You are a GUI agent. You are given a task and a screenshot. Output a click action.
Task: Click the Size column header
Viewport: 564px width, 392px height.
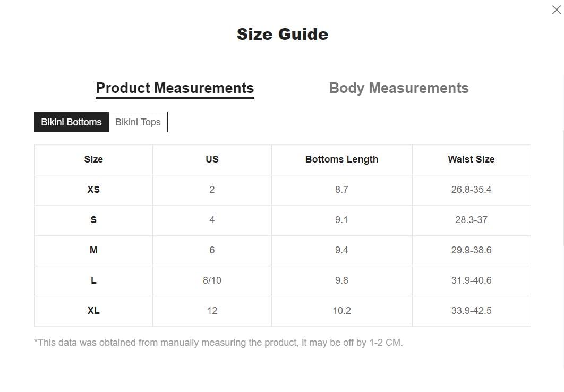[x=93, y=159]
